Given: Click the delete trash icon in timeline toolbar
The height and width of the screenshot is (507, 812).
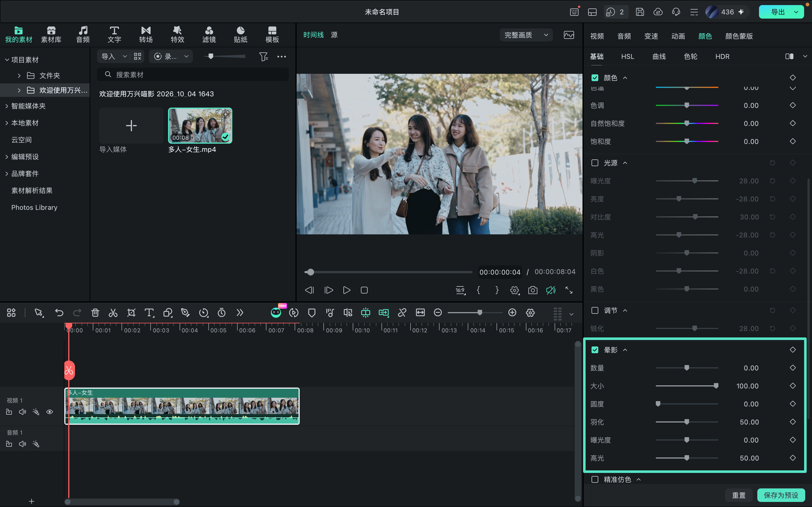Looking at the screenshot, I should click(95, 313).
